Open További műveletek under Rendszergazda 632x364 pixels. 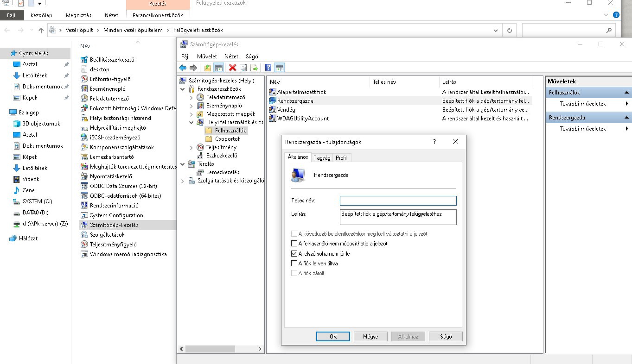[583, 129]
